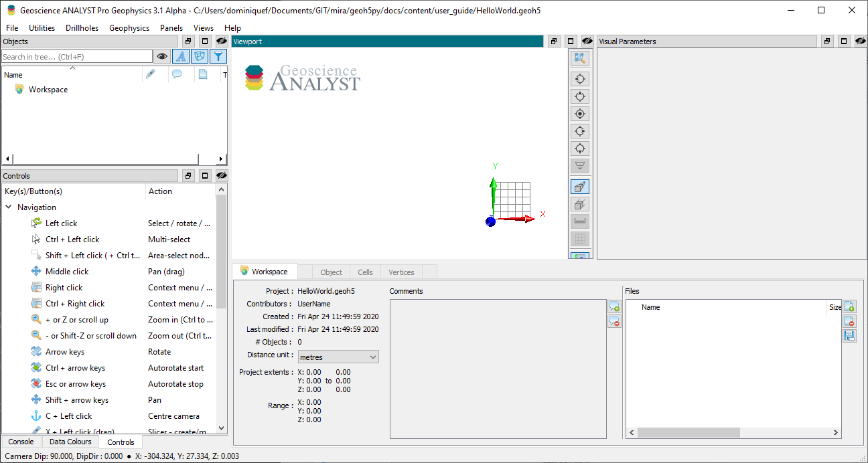Click the look-right camera view icon
Image resolution: width=868 pixels, height=463 pixels.
[580, 131]
